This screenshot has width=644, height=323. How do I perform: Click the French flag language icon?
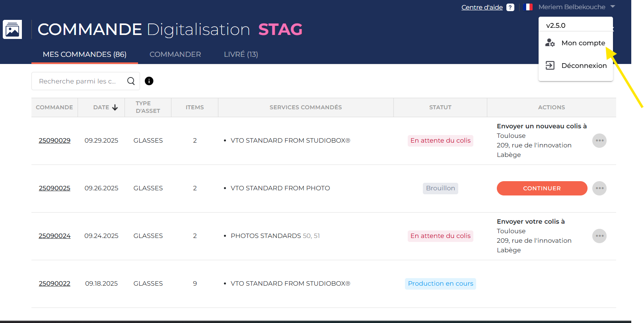click(528, 7)
